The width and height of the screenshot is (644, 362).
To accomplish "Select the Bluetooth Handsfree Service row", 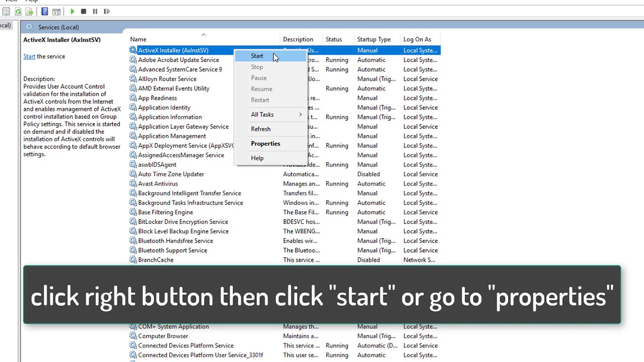I will tap(285, 241).
